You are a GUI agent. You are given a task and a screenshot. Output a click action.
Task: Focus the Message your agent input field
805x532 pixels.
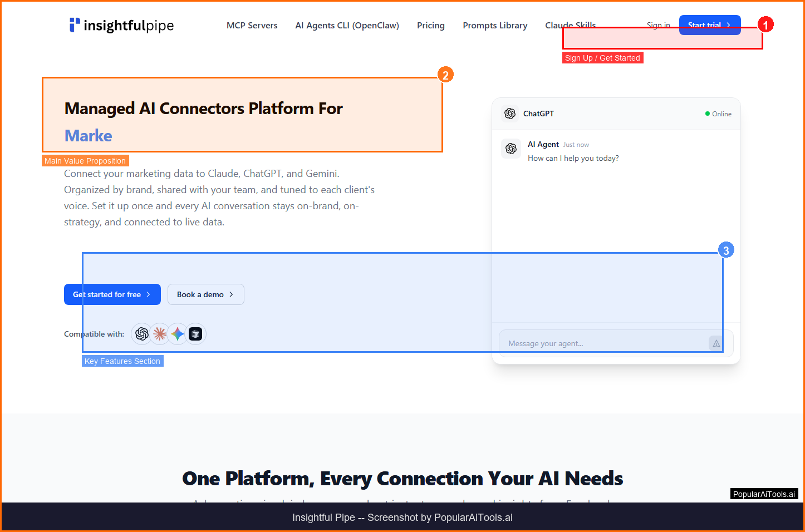click(x=601, y=343)
